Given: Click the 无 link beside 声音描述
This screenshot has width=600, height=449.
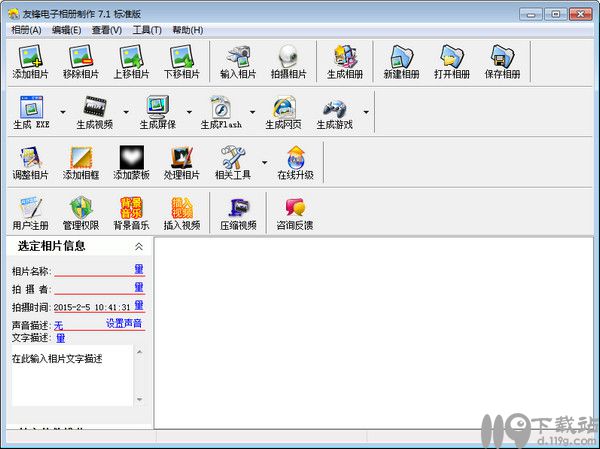Looking at the screenshot, I should tap(58, 326).
